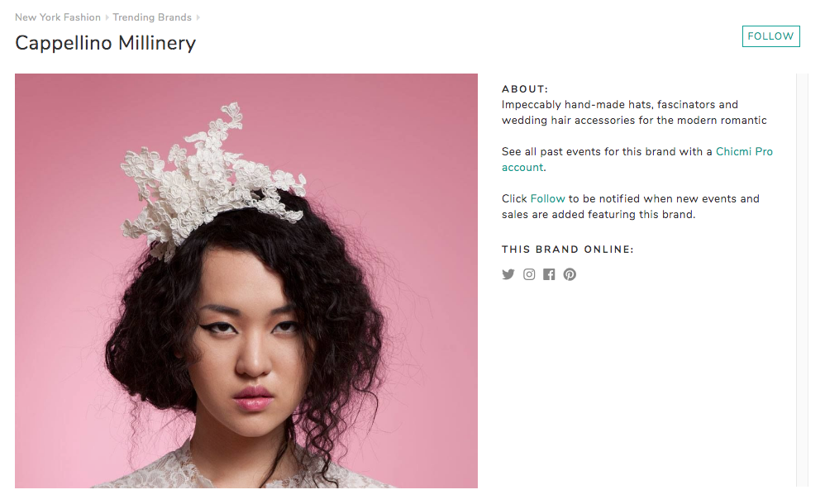This screenshot has height=504, width=825.
Task: Click the 'See all past events' sentence
Action: point(637,159)
